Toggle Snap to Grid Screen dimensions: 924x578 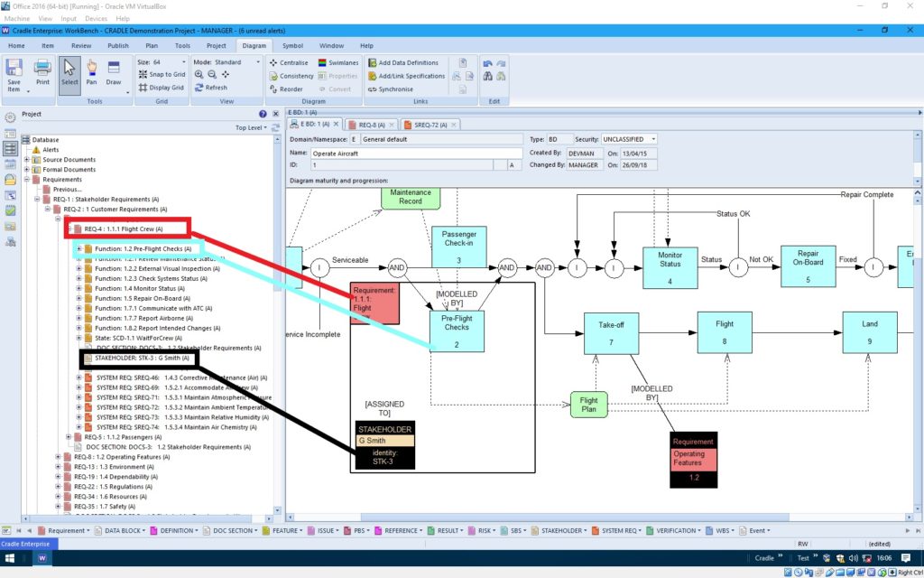point(162,76)
